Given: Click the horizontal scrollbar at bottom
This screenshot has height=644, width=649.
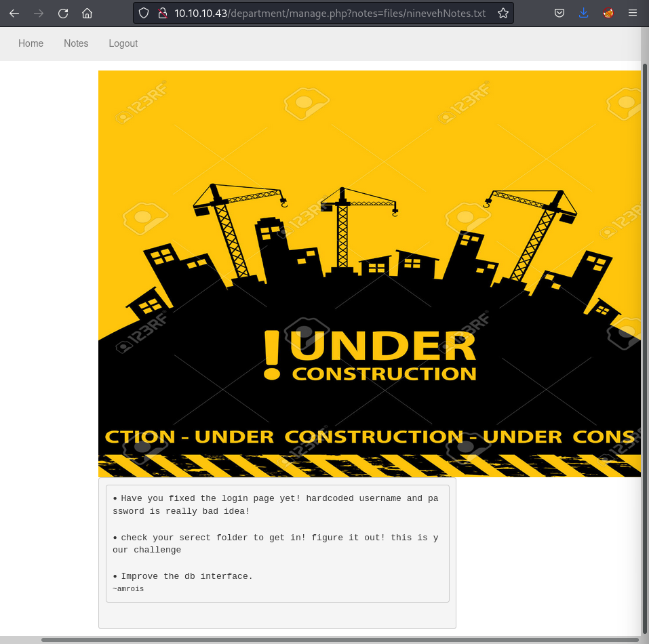Looking at the screenshot, I should point(339,639).
